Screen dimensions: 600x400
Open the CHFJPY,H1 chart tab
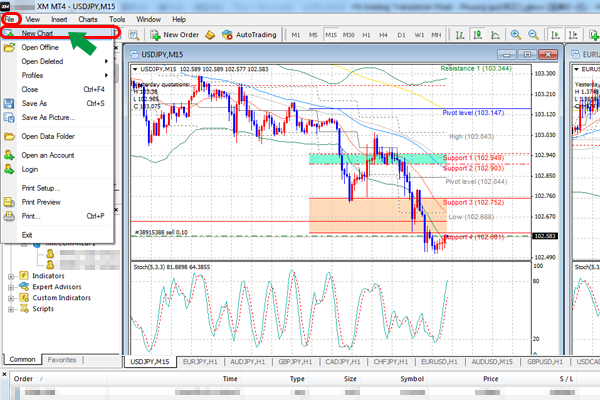click(x=390, y=362)
